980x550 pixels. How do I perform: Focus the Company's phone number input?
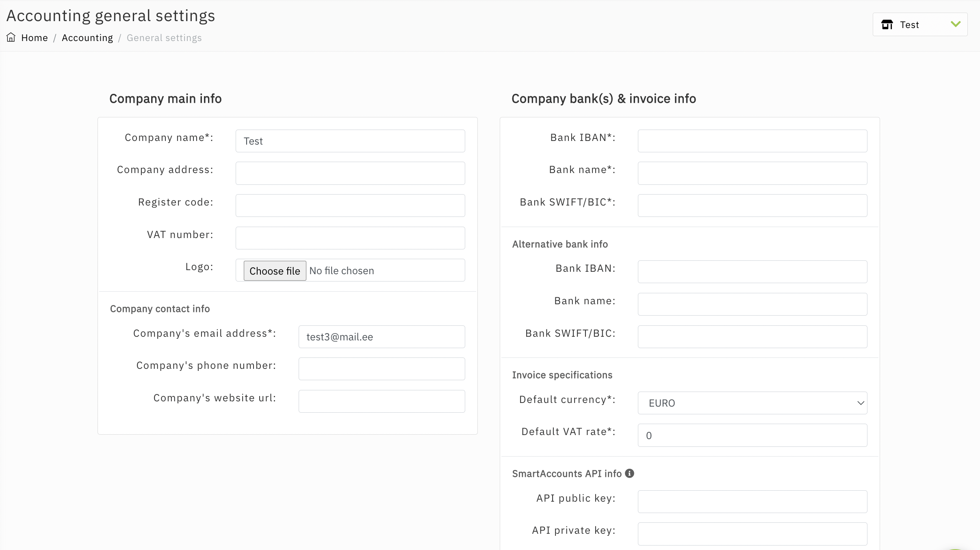[382, 369]
